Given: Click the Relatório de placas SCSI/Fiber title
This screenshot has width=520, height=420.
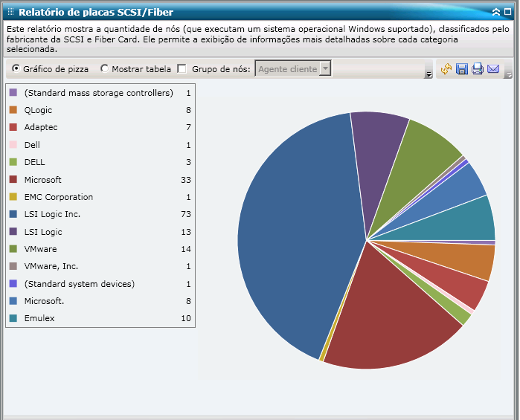Looking at the screenshot, I should click(96, 12).
